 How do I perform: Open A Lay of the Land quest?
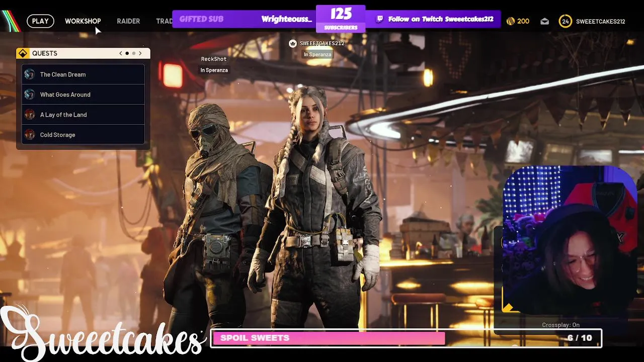pyautogui.click(x=84, y=115)
